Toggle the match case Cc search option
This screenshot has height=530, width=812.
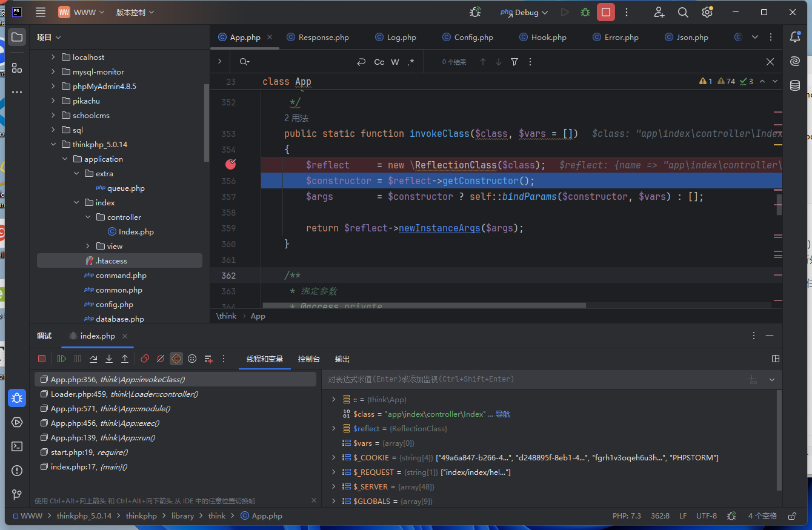click(x=379, y=62)
